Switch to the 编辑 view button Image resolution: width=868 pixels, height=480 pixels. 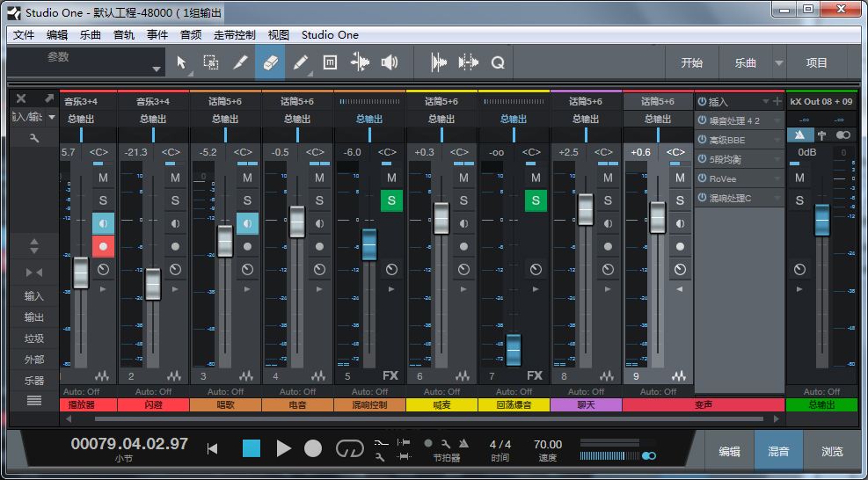coord(729,451)
